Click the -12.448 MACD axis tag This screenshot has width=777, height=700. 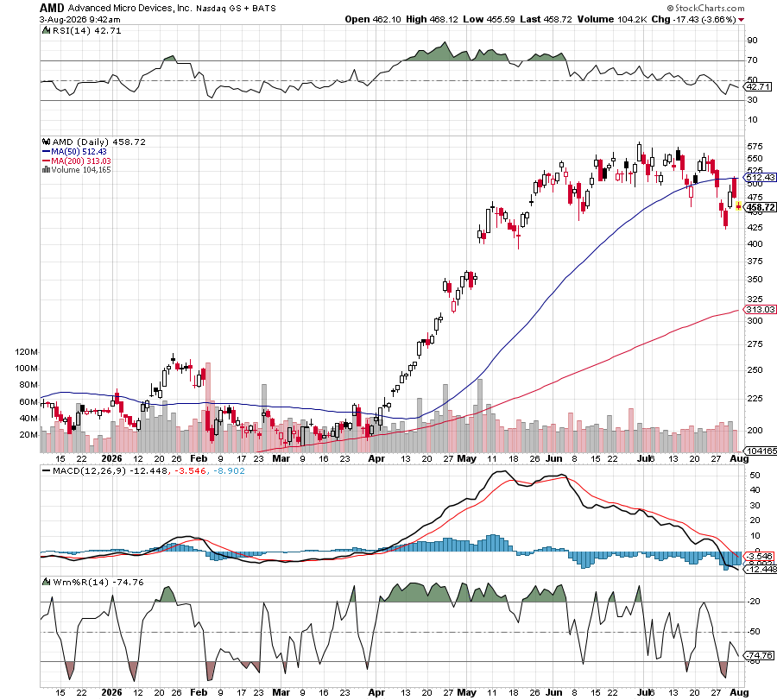coord(760,570)
